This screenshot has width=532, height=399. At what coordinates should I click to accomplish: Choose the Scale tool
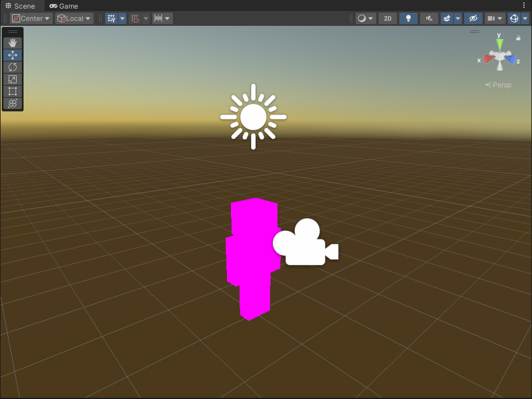click(13, 79)
